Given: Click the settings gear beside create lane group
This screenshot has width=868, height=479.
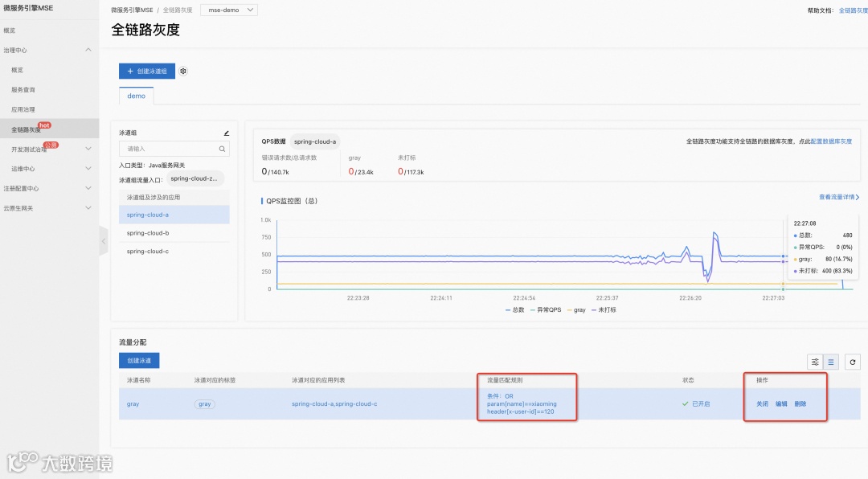Looking at the screenshot, I should coord(183,71).
